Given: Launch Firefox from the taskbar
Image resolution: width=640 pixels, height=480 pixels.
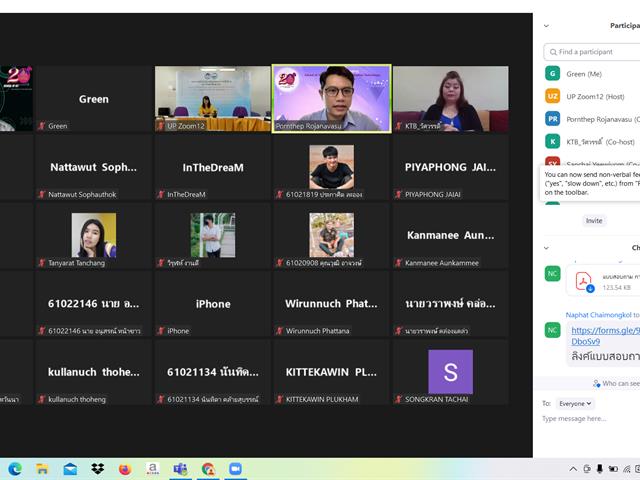Looking at the screenshot, I should (125, 469).
